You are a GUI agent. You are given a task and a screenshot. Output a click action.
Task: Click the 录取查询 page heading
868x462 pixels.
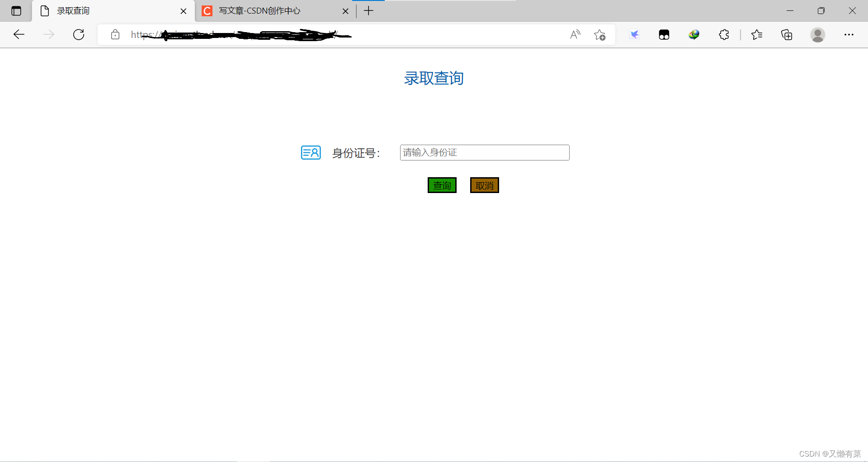coord(434,78)
